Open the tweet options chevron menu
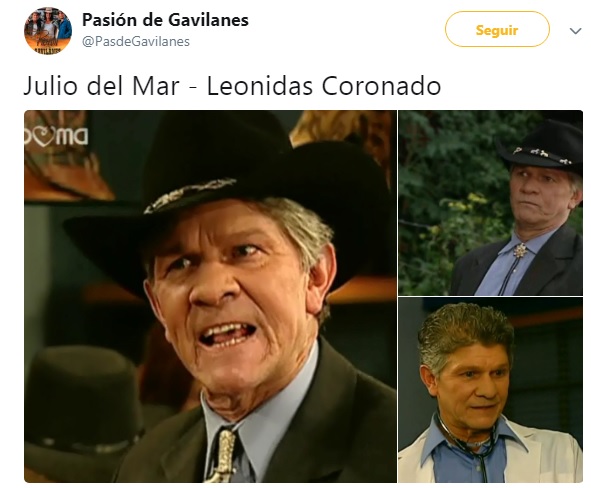 tap(575, 31)
